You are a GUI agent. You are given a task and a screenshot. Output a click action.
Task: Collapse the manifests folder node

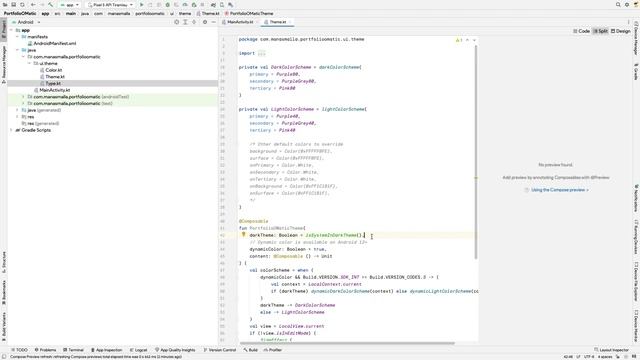coord(18,37)
